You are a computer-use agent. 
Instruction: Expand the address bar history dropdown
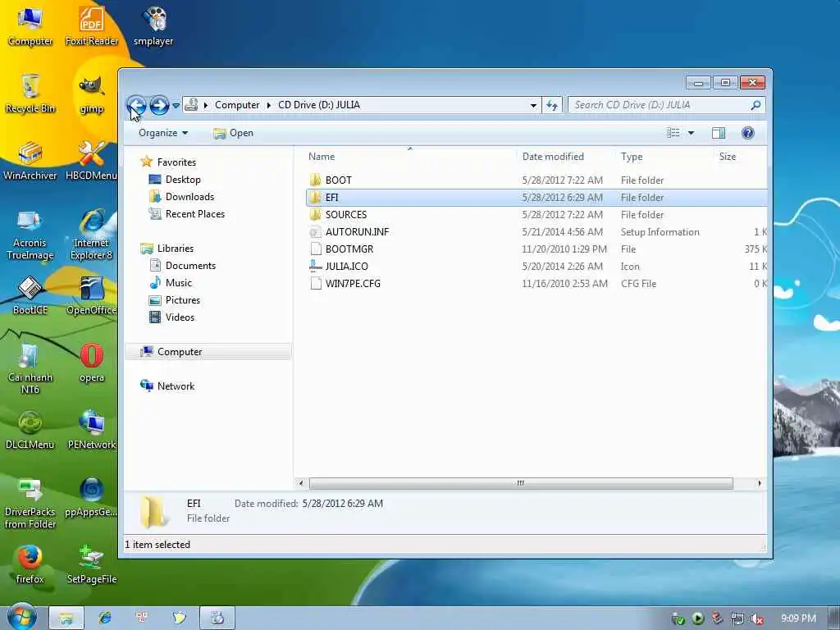click(x=533, y=106)
